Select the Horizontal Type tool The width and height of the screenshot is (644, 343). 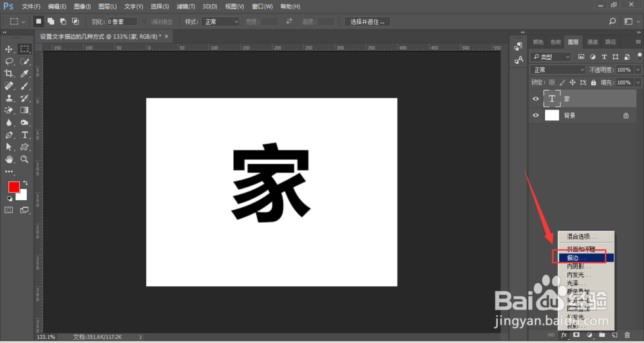(x=24, y=134)
